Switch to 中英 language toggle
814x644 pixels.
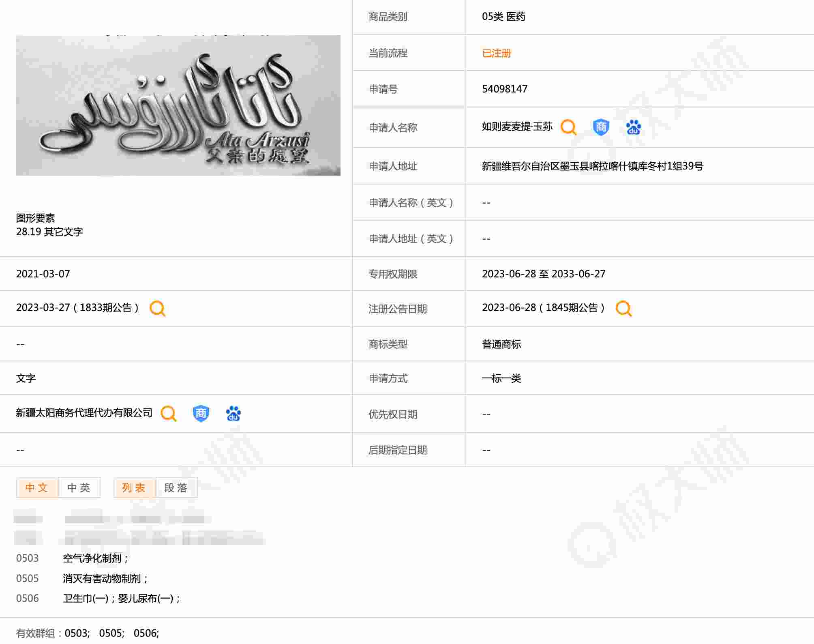tap(79, 487)
